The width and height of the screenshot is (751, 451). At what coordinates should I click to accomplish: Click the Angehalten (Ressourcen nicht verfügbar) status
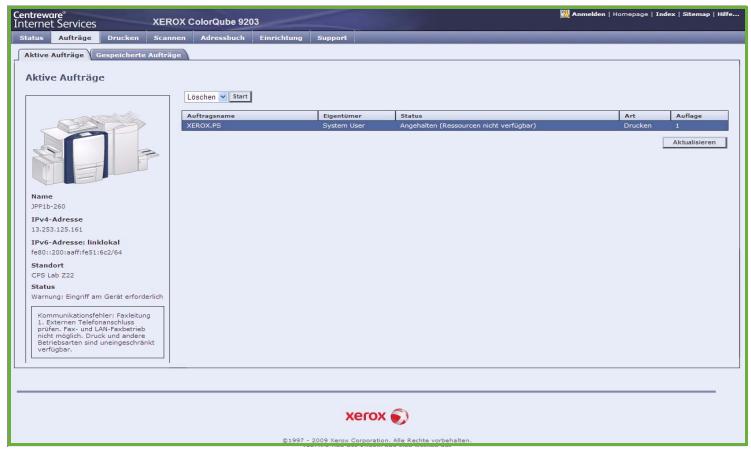(468, 126)
